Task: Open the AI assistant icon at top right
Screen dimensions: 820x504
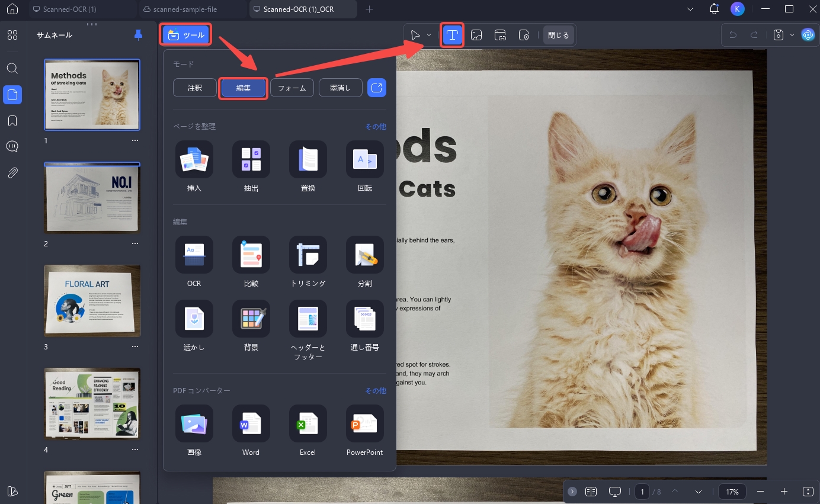Action: point(808,35)
